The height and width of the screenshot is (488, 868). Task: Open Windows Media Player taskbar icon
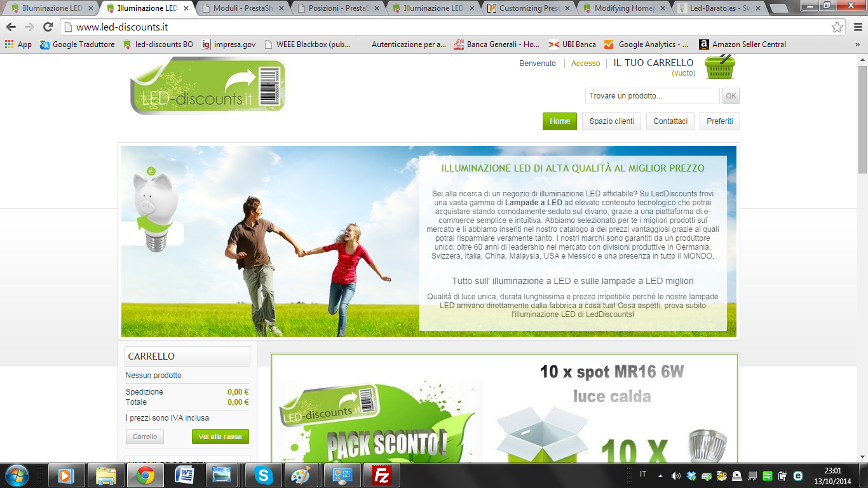65,475
